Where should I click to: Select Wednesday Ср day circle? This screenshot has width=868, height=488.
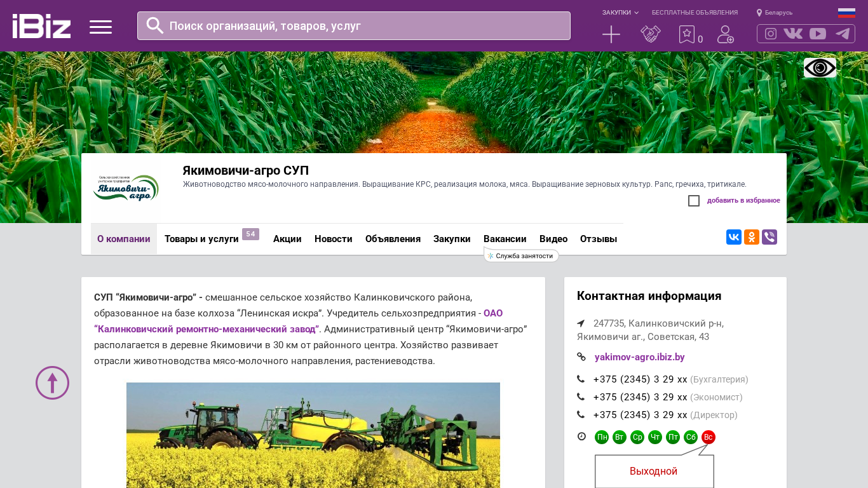[637, 437]
